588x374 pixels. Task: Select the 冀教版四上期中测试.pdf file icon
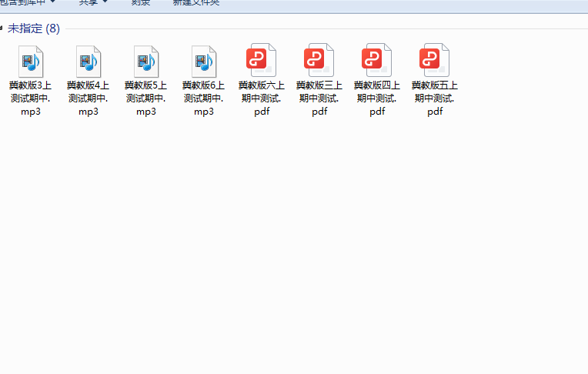377,60
